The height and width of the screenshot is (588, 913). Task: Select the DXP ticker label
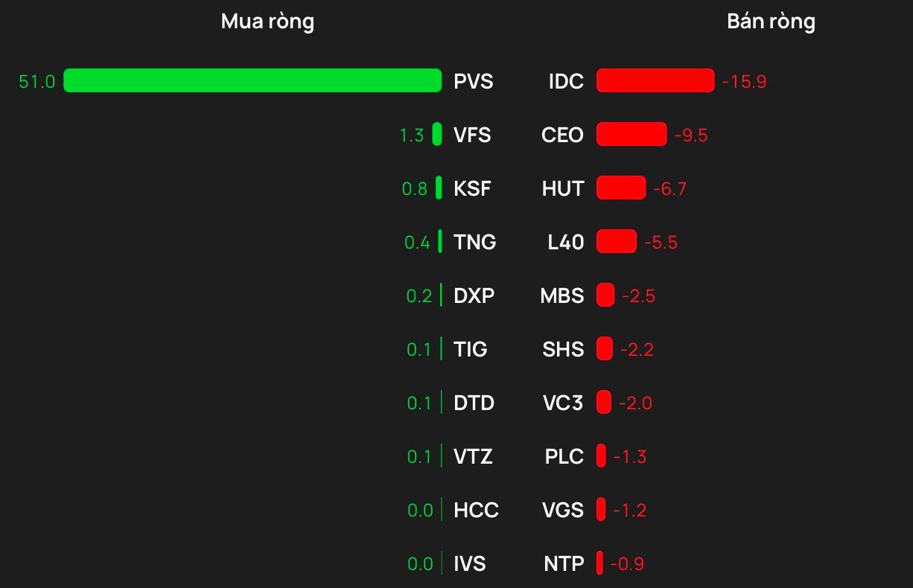click(x=474, y=296)
